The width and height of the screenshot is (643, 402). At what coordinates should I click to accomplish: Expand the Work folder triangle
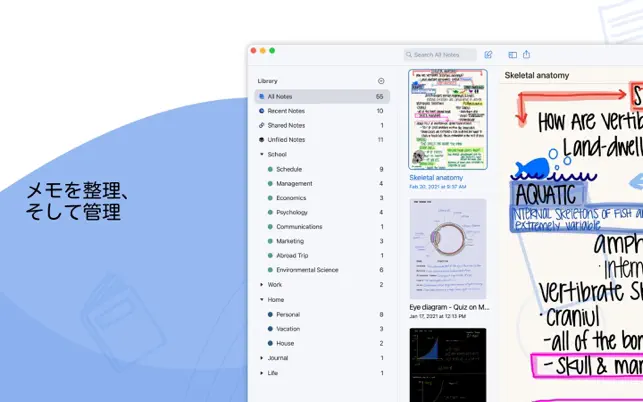point(262,284)
